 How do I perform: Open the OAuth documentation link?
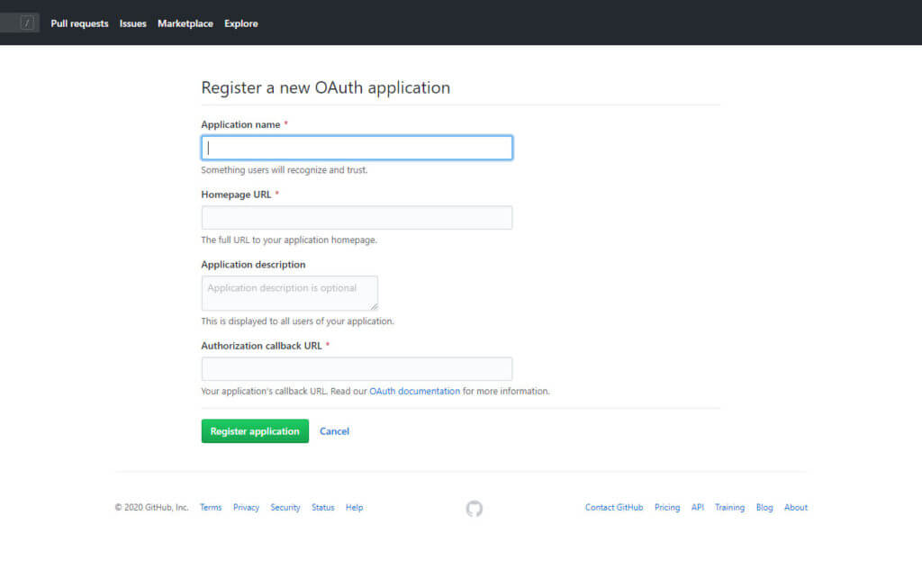414,391
